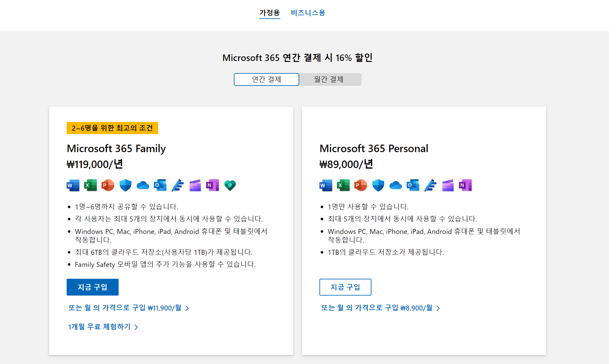
Task: Open the Family ₩11,900/월 monthly purchase link
Action: click(x=129, y=308)
